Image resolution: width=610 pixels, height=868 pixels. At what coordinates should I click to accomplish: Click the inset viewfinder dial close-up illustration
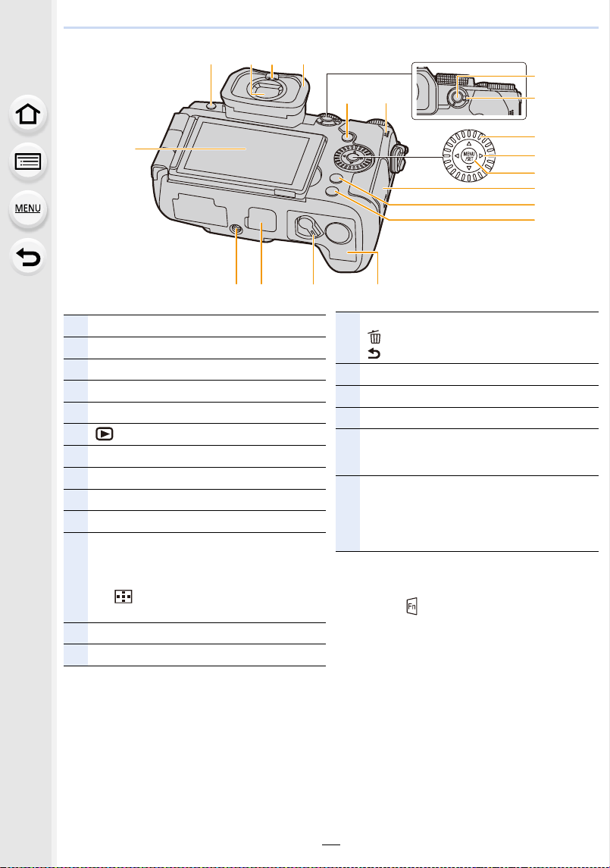pos(469,91)
